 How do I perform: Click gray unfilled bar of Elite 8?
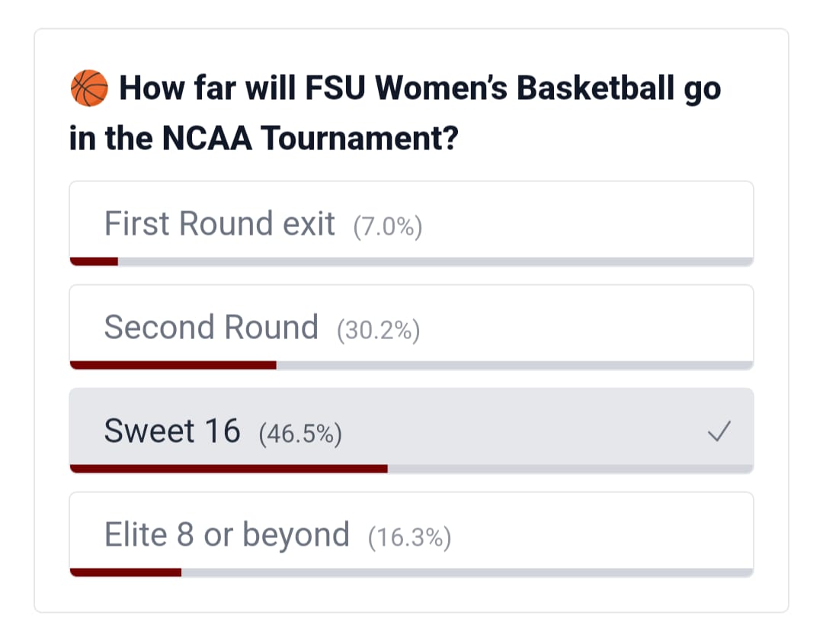pos(466,572)
